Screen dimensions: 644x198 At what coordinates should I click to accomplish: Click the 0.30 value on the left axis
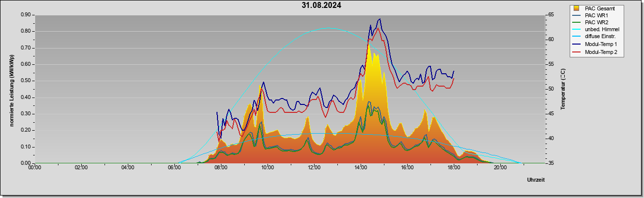26,114
